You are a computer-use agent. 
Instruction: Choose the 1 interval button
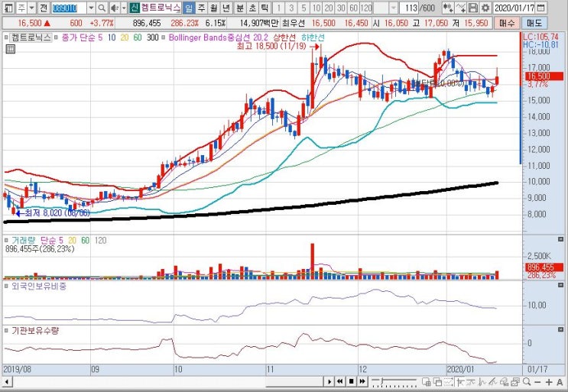[x=278, y=8]
